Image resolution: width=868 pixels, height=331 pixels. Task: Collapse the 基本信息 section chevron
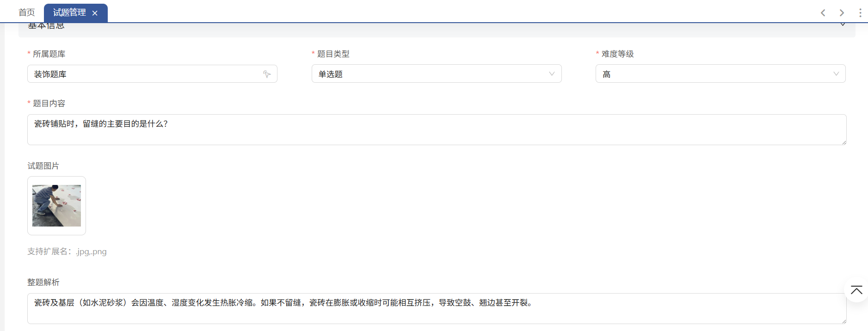coord(843,25)
